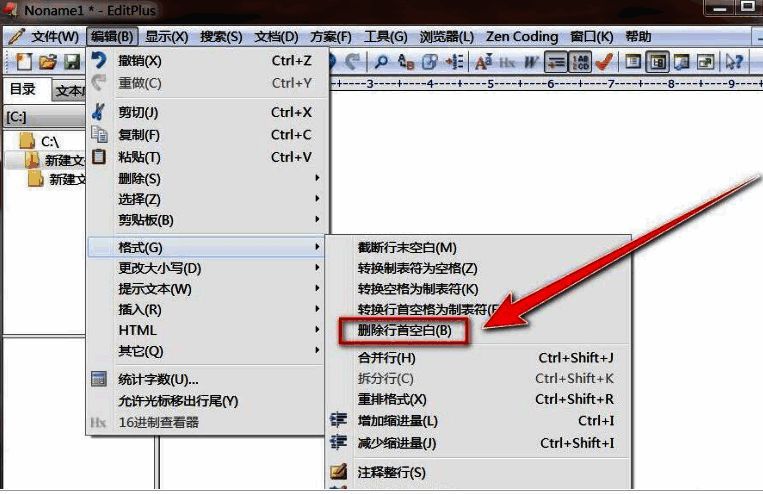Select the C:\ folder in tree

[39, 141]
